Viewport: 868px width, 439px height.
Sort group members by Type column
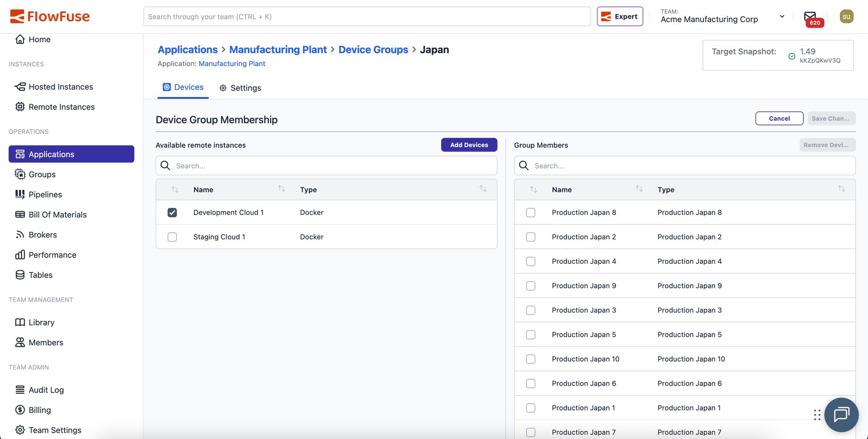point(841,189)
